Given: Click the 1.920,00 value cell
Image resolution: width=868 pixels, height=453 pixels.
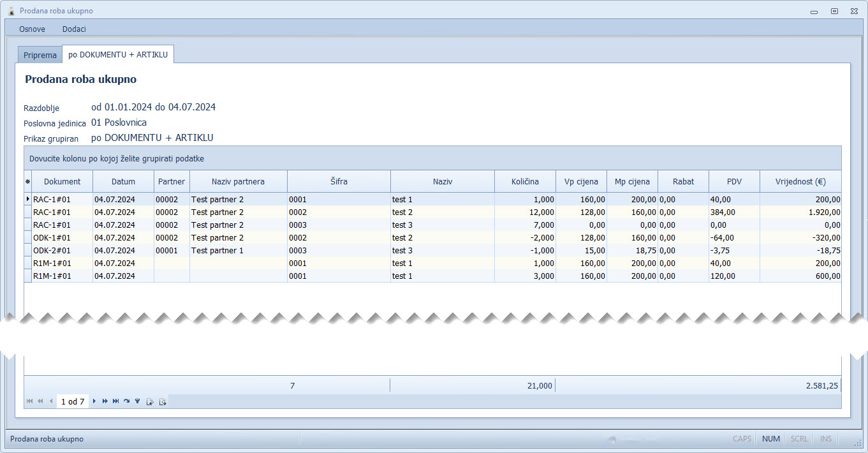Looking at the screenshot, I should [x=800, y=212].
